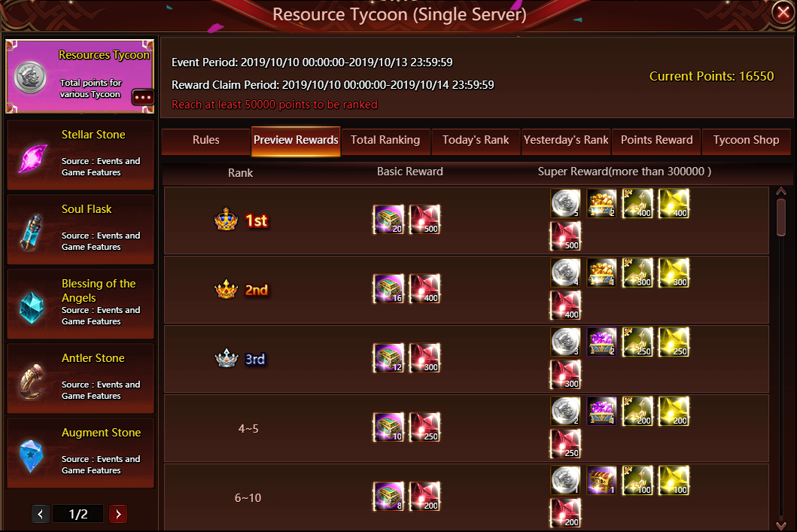
Task: Open the Rules tab
Action: (206, 140)
